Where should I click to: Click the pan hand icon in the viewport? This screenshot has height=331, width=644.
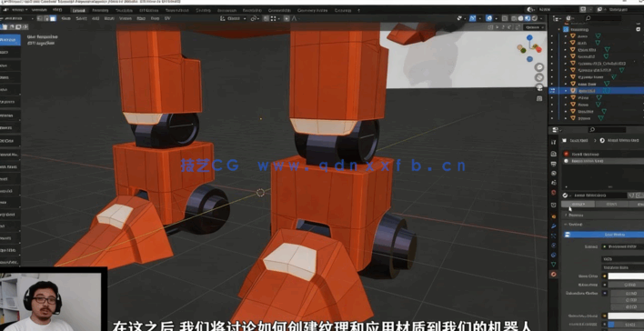tap(539, 77)
